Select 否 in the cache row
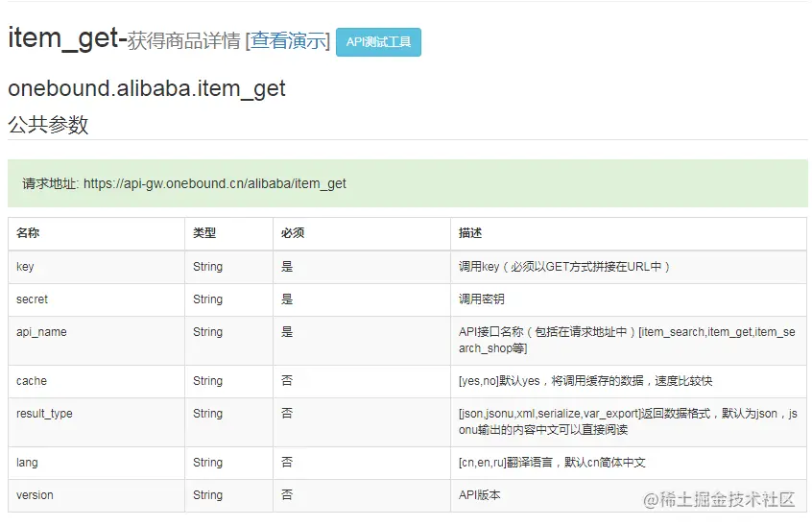The height and width of the screenshot is (526, 812). click(287, 380)
